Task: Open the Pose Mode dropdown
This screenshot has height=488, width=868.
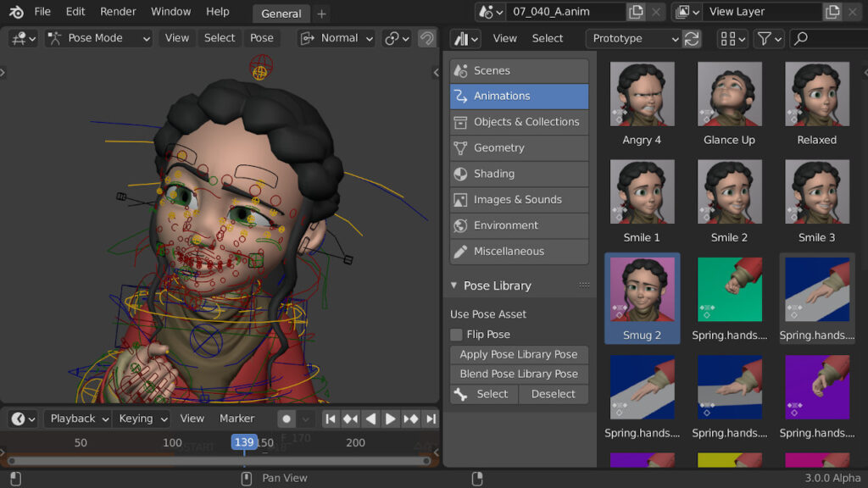Action: pos(97,38)
